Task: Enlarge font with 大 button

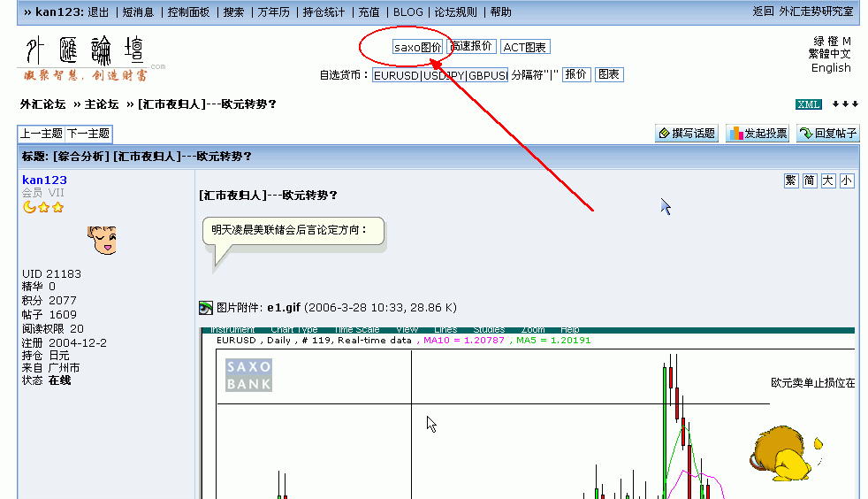Action: coord(827,180)
